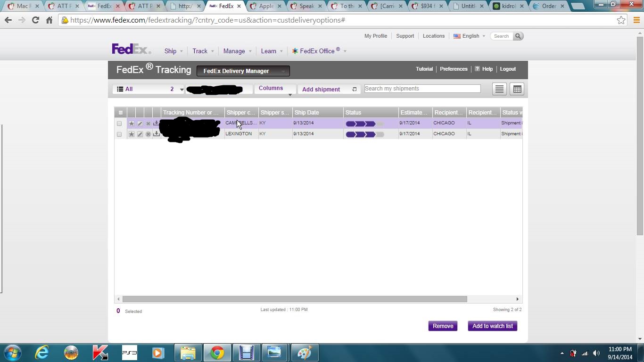The height and width of the screenshot is (362, 644).
Task: Edit the CAMPBELLSVILLE shipment with pencil icon
Action: (140, 123)
